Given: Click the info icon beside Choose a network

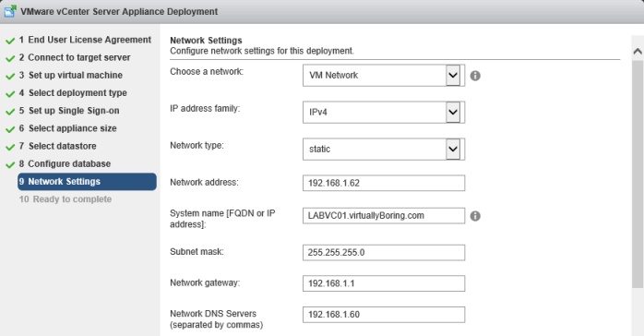Looking at the screenshot, I should pyautogui.click(x=475, y=76).
